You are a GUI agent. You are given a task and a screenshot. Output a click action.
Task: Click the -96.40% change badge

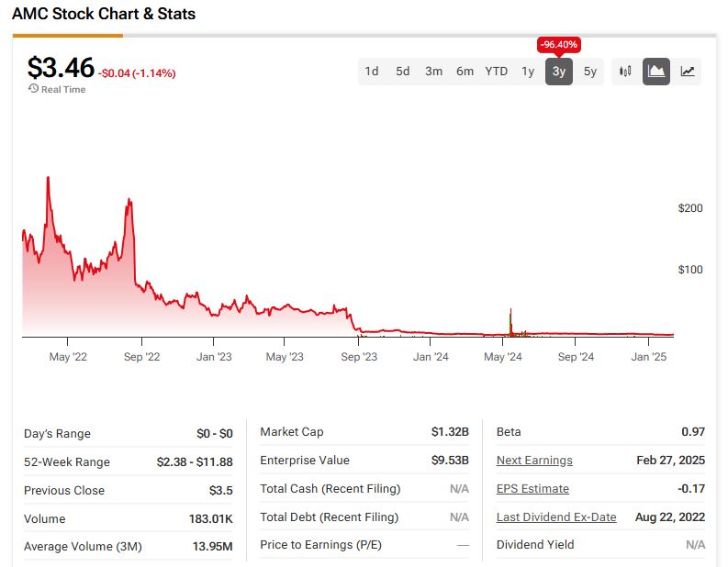click(559, 45)
